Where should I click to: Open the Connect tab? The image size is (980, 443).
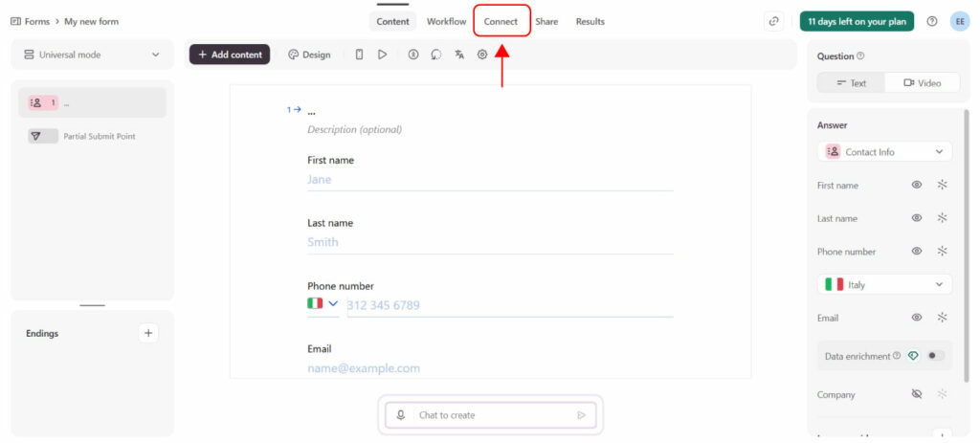pos(501,21)
